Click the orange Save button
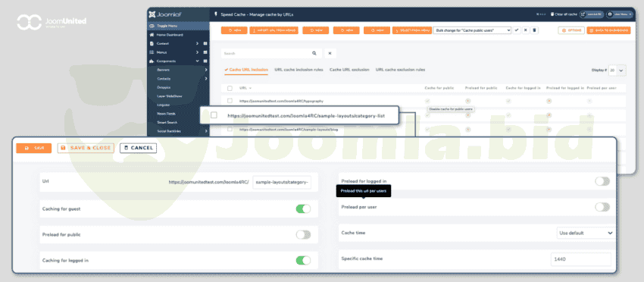Image resolution: width=644 pixels, height=282 pixels. [33, 148]
